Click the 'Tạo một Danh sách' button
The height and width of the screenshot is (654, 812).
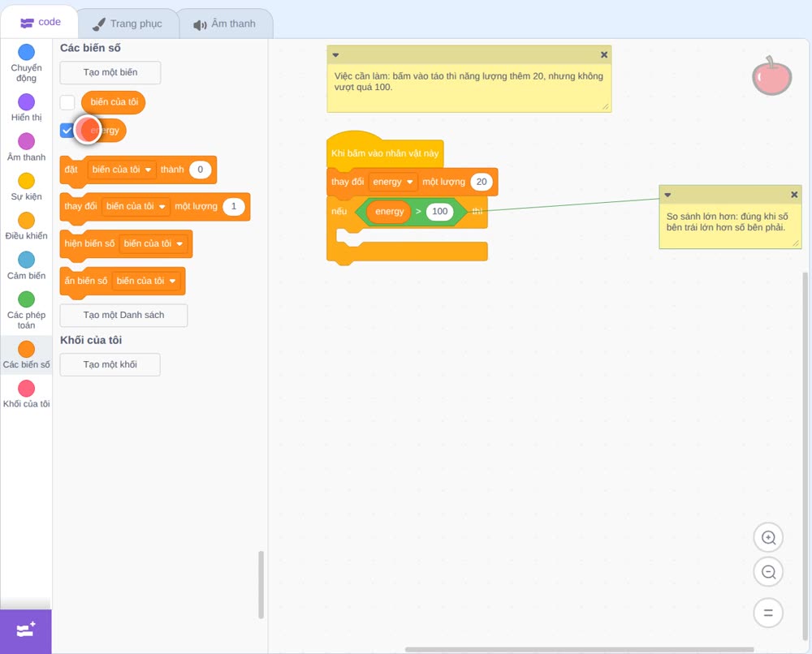pyautogui.click(x=123, y=315)
